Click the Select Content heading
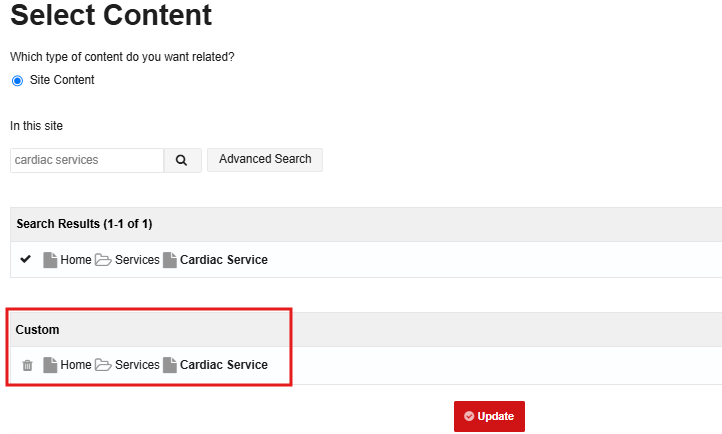The width and height of the screenshot is (722, 434). coord(111,15)
